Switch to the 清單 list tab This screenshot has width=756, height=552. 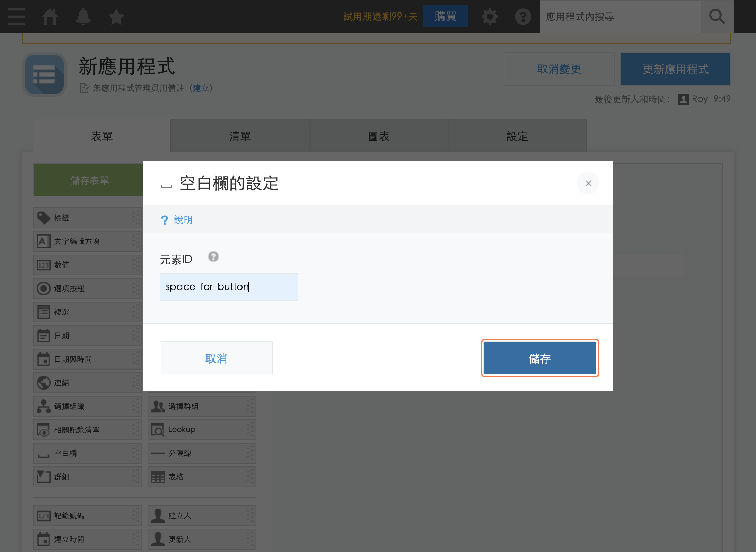click(240, 136)
